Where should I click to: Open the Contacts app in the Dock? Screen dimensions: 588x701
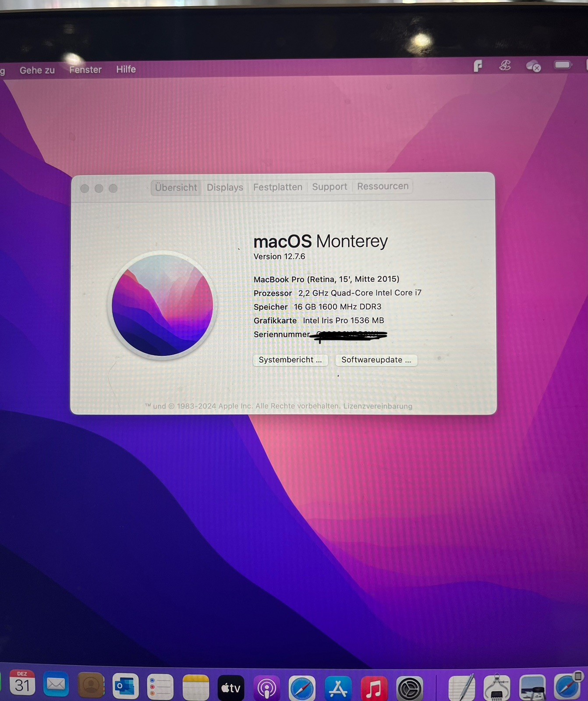point(91,685)
